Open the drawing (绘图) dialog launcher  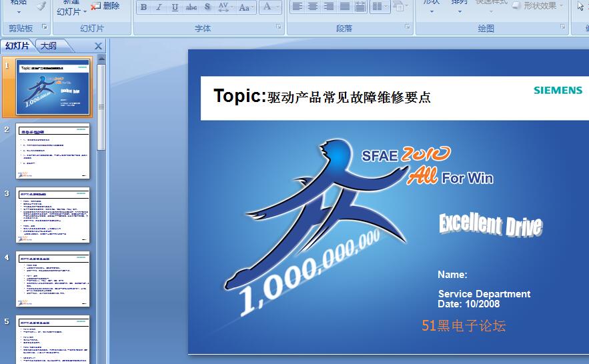563,27
